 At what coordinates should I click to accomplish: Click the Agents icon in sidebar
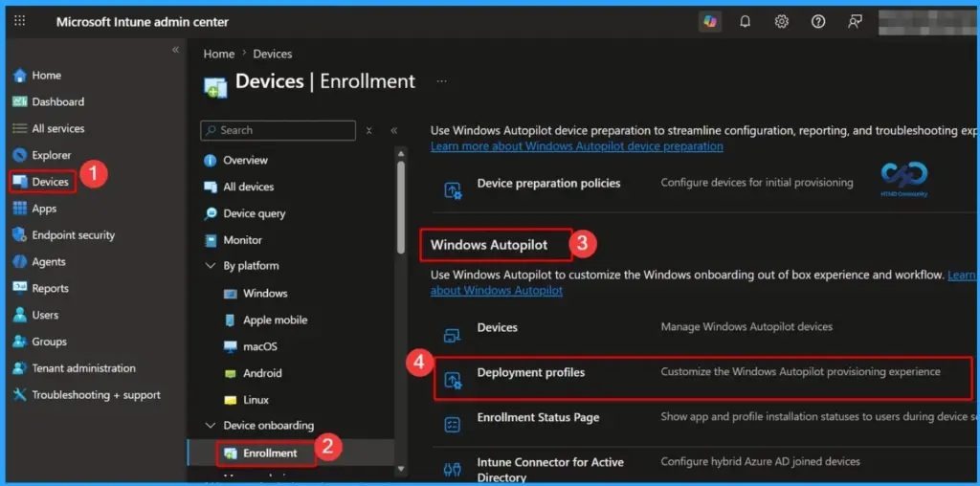(20, 262)
